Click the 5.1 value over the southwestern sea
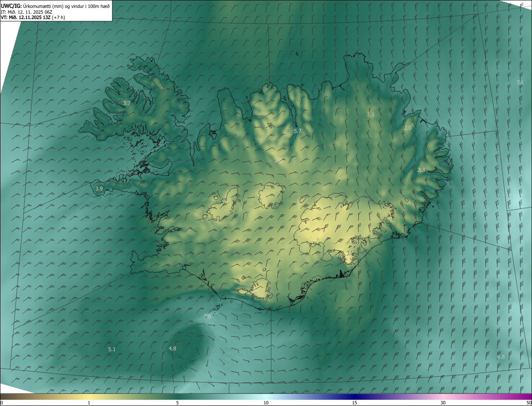The height and width of the screenshot is (406, 532). [x=112, y=350]
